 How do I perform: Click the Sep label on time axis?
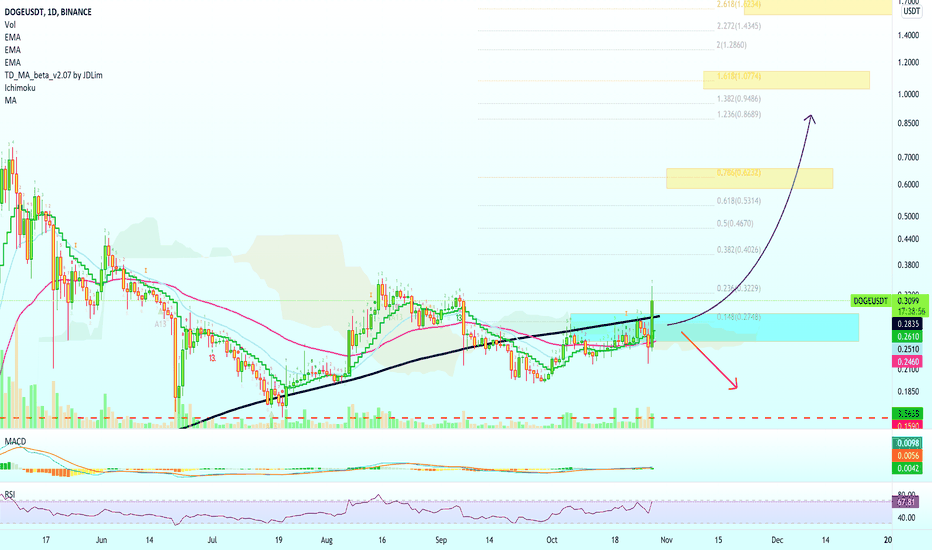coord(440,540)
